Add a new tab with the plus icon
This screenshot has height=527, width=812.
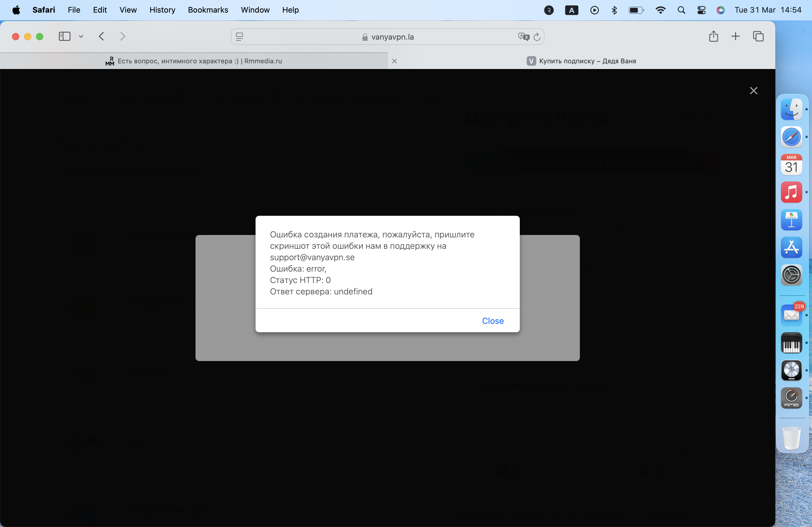735,37
